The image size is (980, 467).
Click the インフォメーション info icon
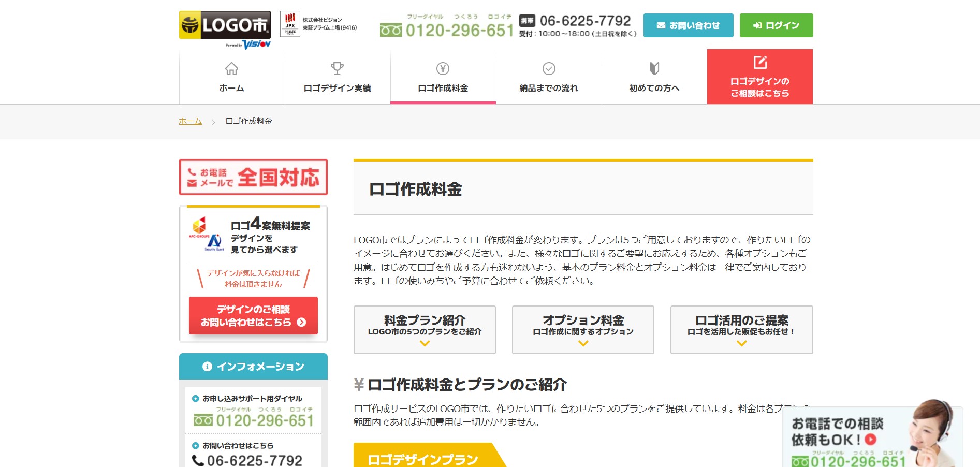[x=207, y=366]
